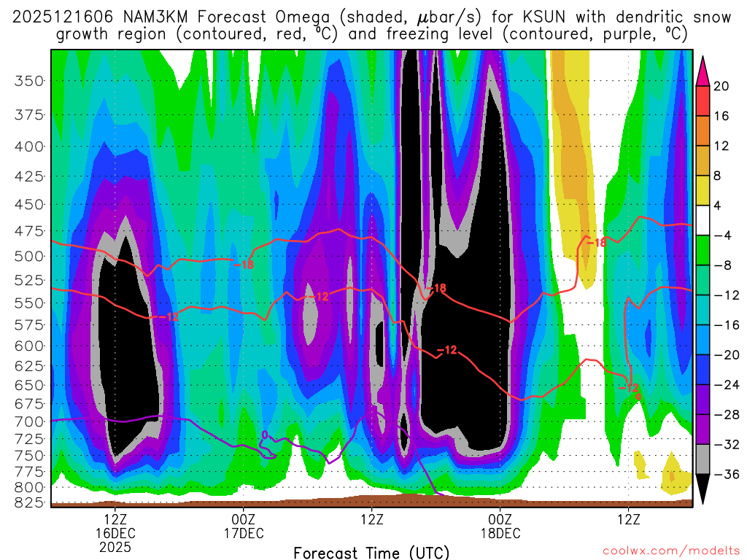Screen dimensions: 747x560
Task: Select the 725 pressure level label
Action: [29, 438]
